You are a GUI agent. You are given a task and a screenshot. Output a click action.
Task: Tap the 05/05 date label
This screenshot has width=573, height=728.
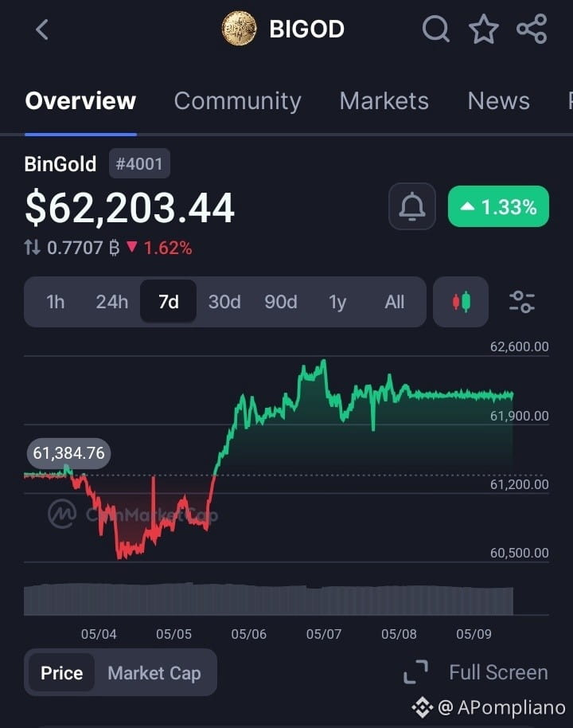tap(174, 634)
